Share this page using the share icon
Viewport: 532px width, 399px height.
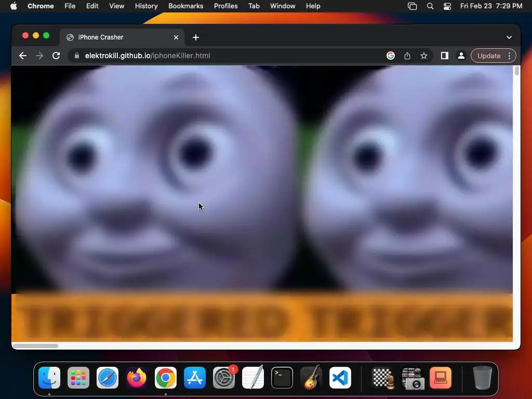pos(407,56)
